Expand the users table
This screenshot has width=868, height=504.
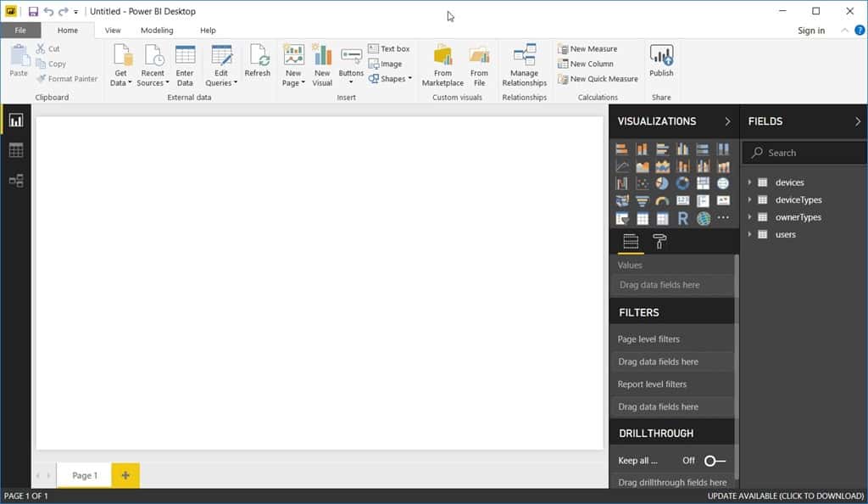749,234
